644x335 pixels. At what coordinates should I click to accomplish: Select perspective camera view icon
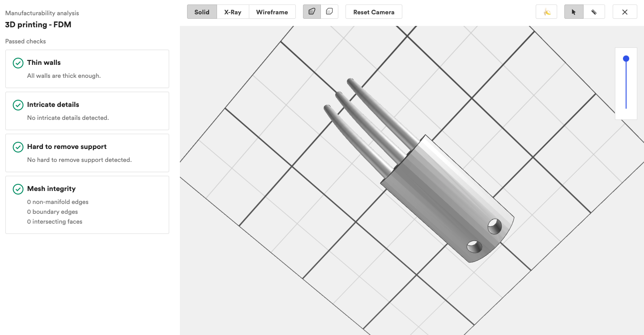(x=312, y=12)
